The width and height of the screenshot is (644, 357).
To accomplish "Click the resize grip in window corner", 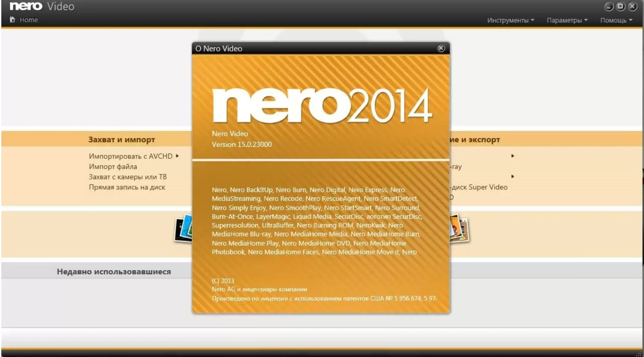I will coord(640,353).
